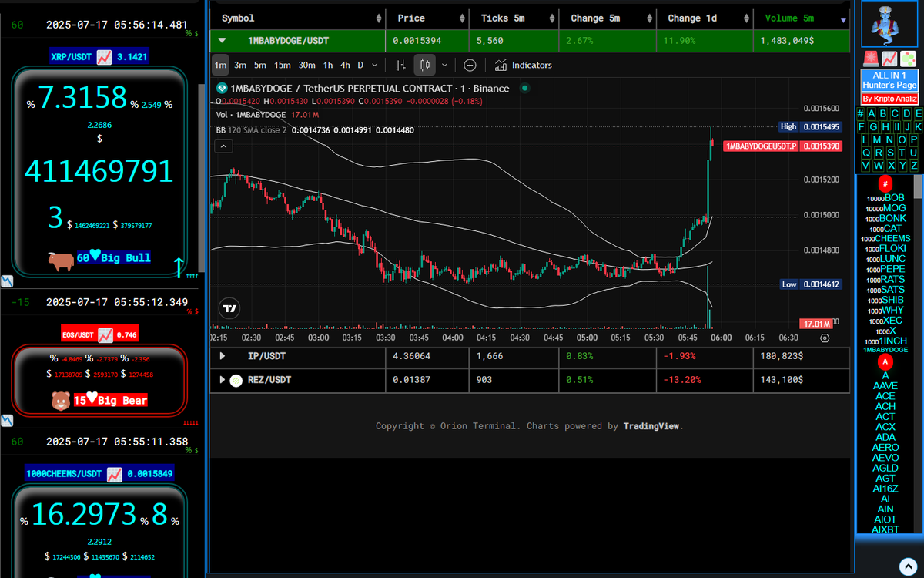Open the TradingView link in the footer
The width and height of the screenshot is (924, 578).
click(x=651, y=426)
